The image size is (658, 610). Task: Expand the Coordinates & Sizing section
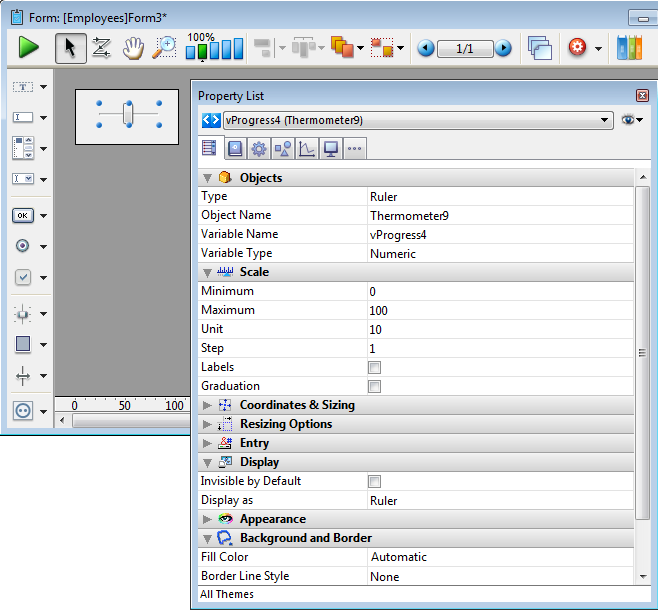tap(207, 405)
